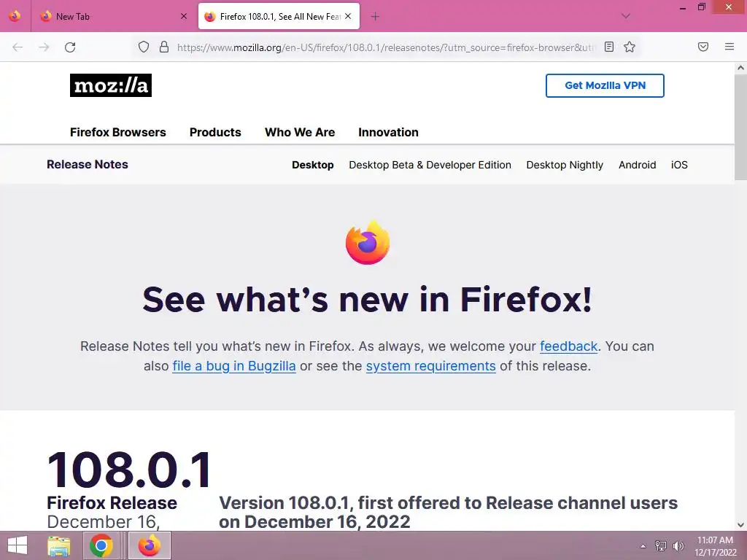Close the New Tab tab
Image resolution: width=747 pixels, height=560 pixels.
pyautogui.click(x=184, y=16)
